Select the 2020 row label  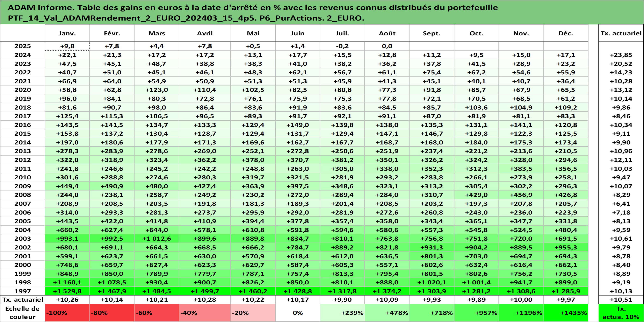(22, 90)
